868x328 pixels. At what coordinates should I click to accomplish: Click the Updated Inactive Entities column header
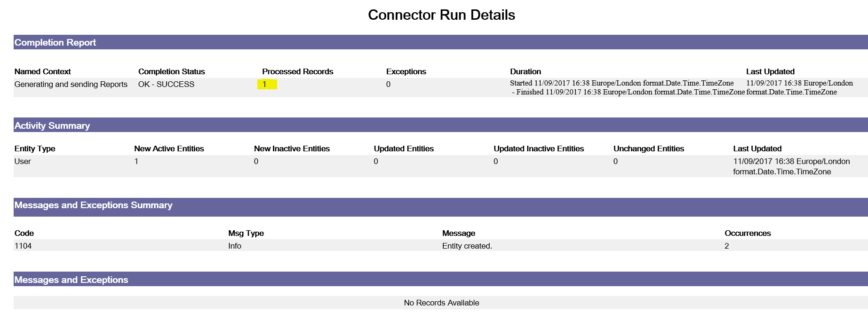tap(539, 148)
